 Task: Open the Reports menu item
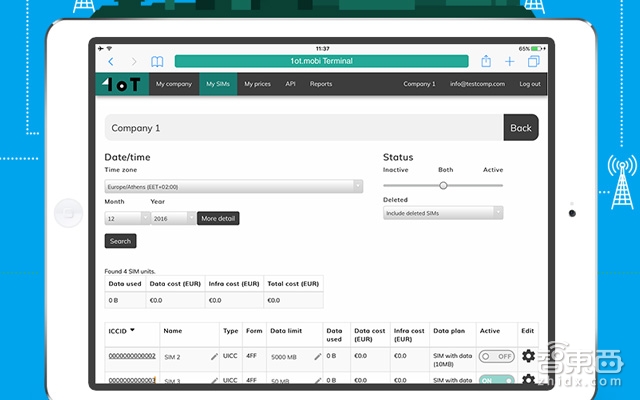point(321,84)
